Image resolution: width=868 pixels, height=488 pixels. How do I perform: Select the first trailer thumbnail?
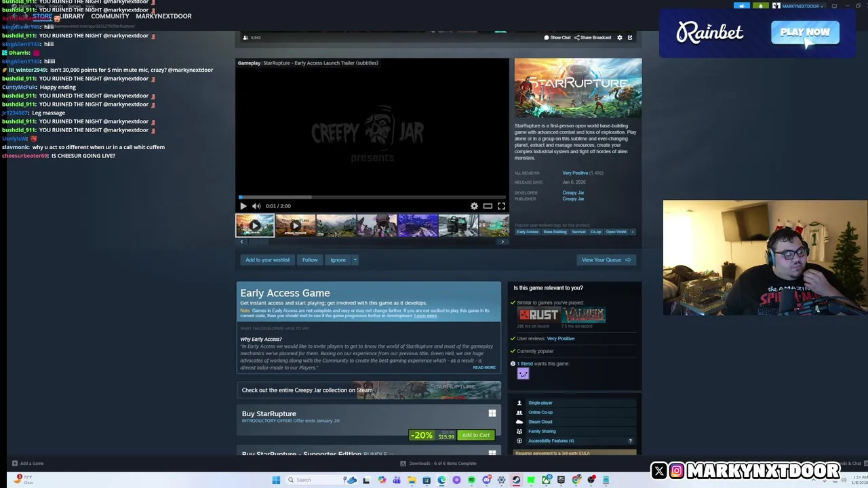click(255, 225)
